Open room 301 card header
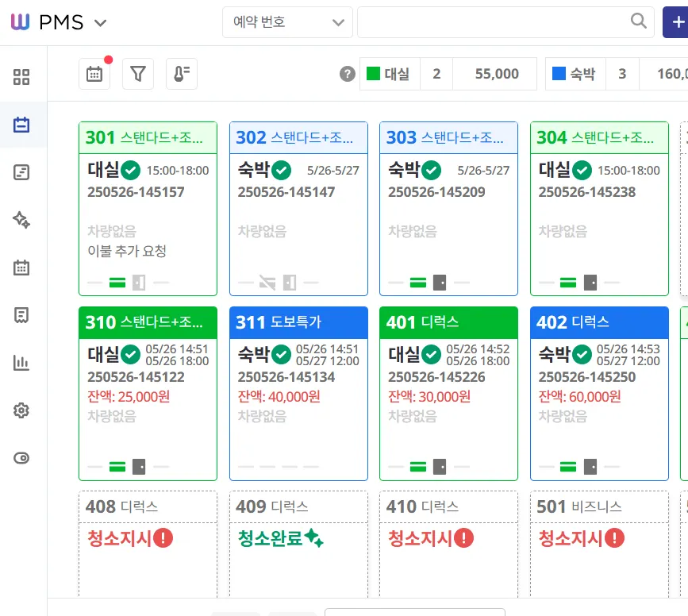 [x=148, y=138]
